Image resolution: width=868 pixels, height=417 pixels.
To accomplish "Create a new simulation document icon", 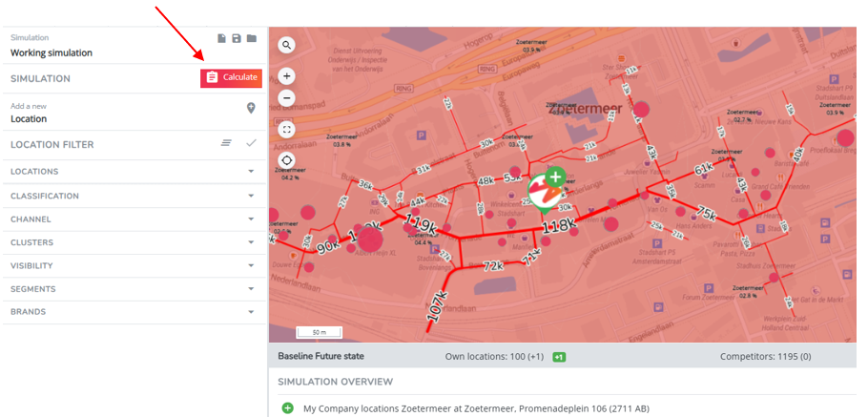I will (221, 38).
